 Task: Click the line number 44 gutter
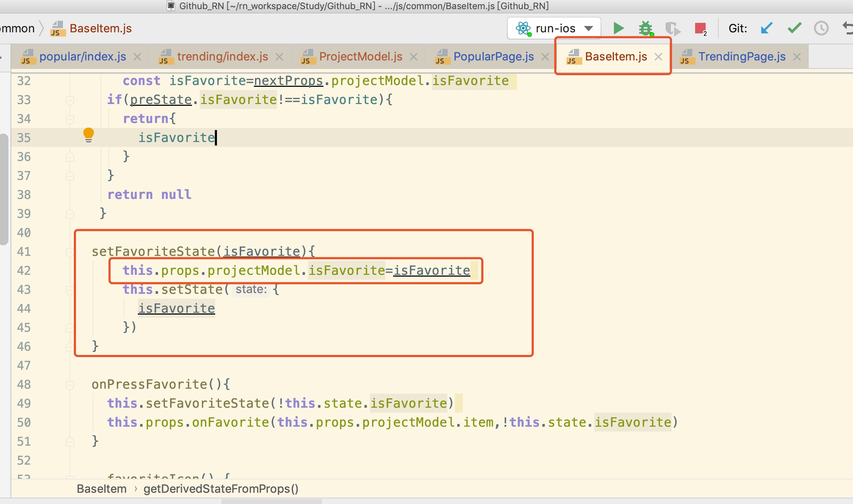tap(24, 309)
